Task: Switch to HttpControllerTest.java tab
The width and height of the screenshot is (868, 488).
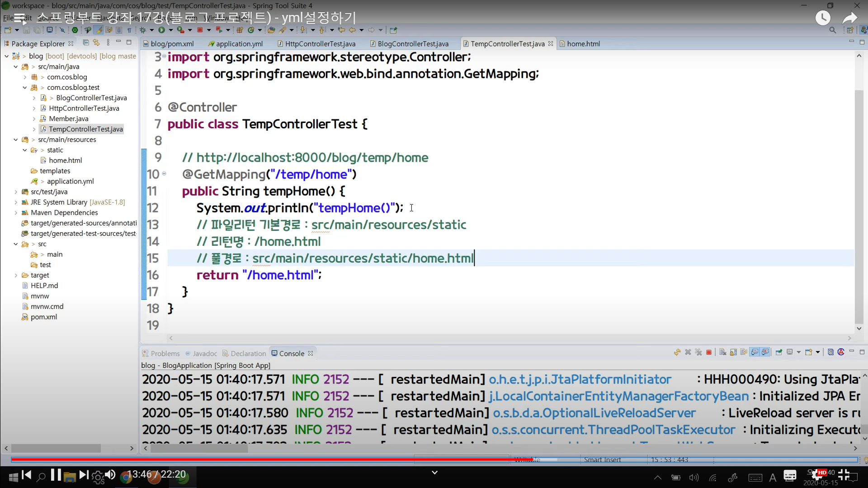Action: (316, 44)
